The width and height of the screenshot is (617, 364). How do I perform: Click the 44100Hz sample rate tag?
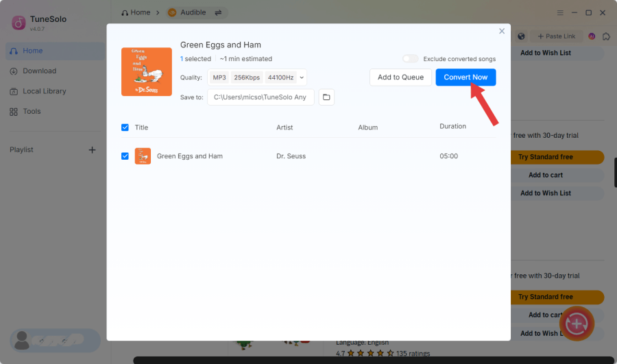(280, 77)
